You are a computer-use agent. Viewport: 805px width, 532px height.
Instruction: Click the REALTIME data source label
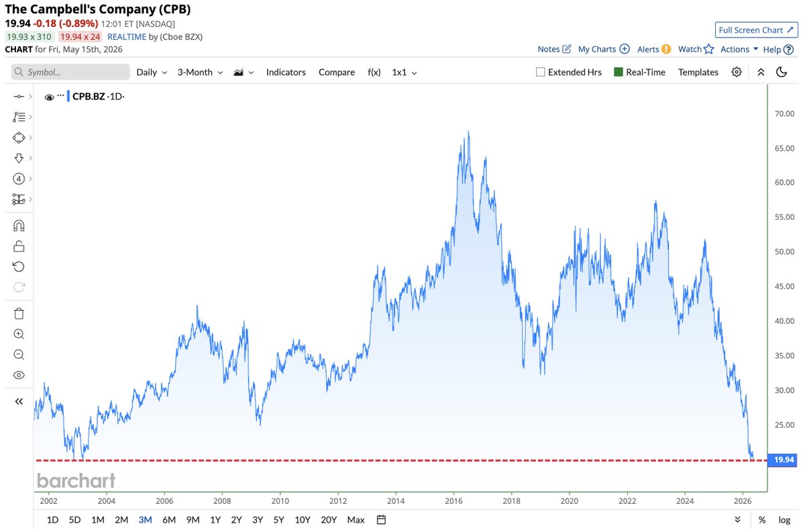126,37
